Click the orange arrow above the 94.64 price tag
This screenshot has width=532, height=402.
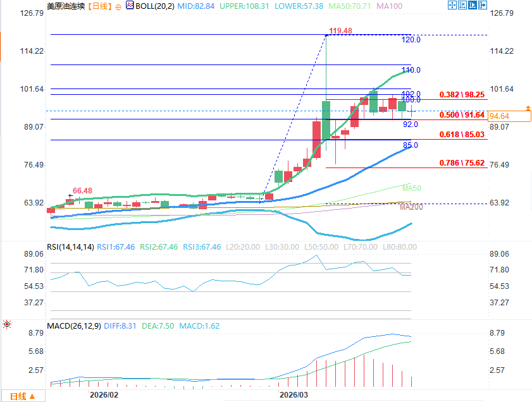click(x=528, y=108)
